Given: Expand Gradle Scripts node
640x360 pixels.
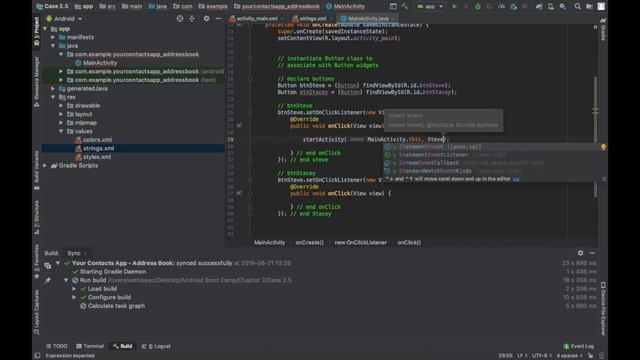Looking at the screenshot, I should (45, 166).
